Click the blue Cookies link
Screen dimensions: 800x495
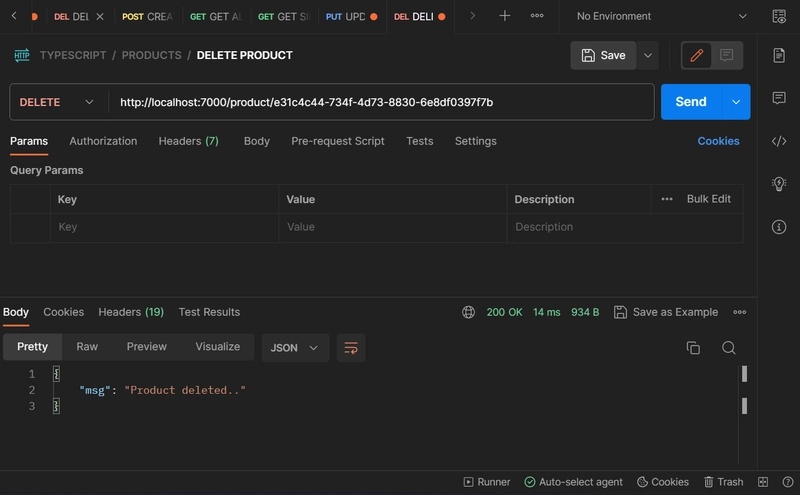pos(718,141)
